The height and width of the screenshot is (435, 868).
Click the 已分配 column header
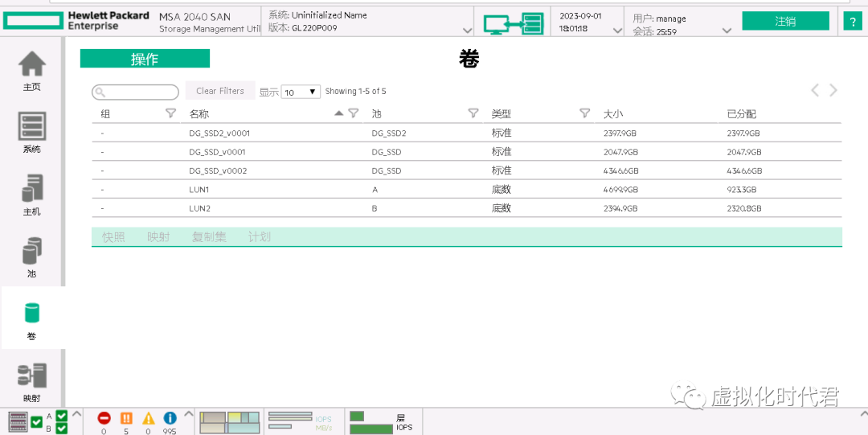tap(741, 114)
